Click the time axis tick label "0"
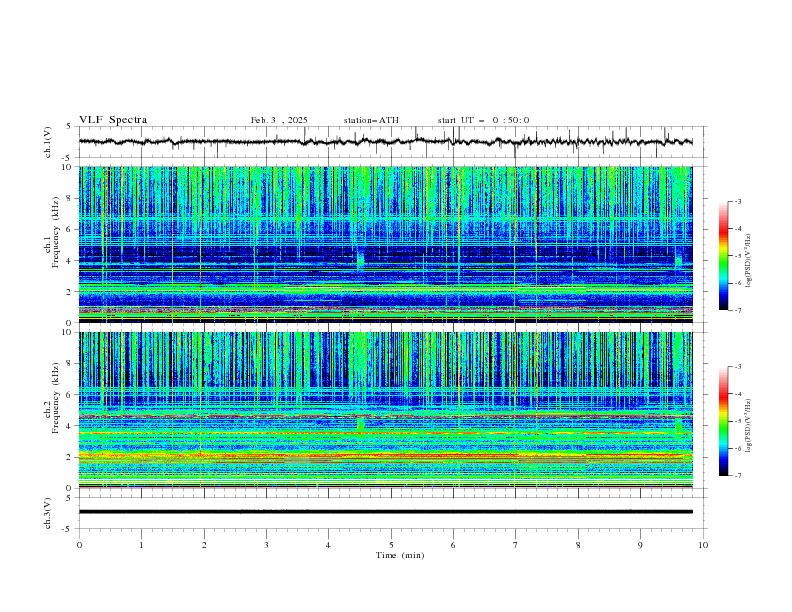Viewport: 792px width, 612px height. point(79,545)
